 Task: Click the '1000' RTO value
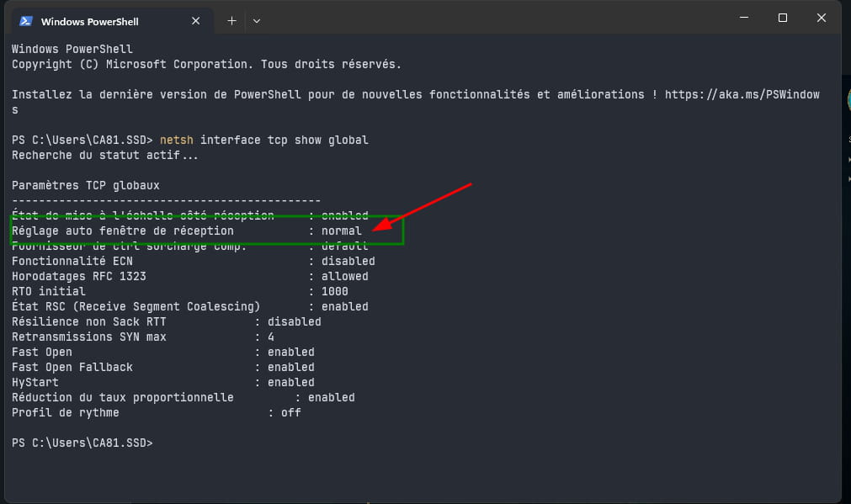[335, 292]
